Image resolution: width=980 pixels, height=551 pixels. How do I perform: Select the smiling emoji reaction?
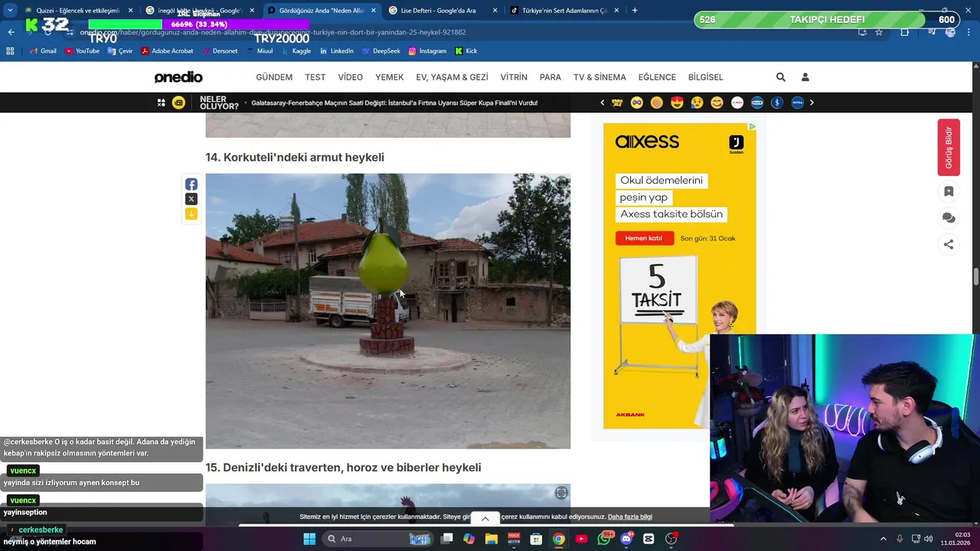point(717,103)
